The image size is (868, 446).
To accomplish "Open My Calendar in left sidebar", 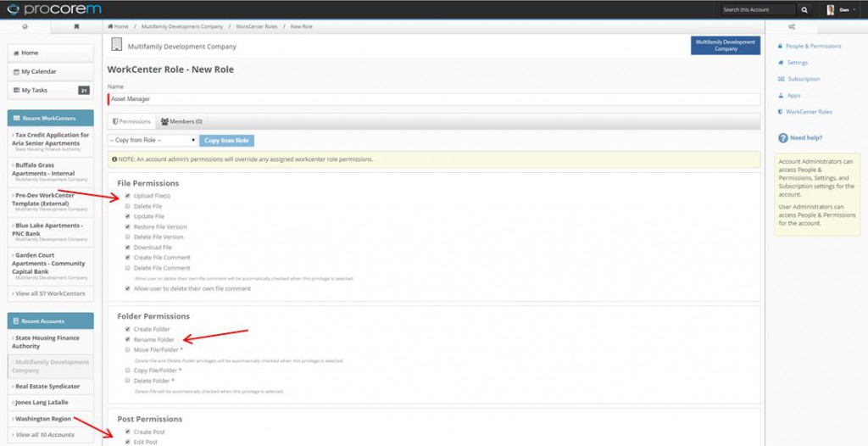I will (50, 71).
